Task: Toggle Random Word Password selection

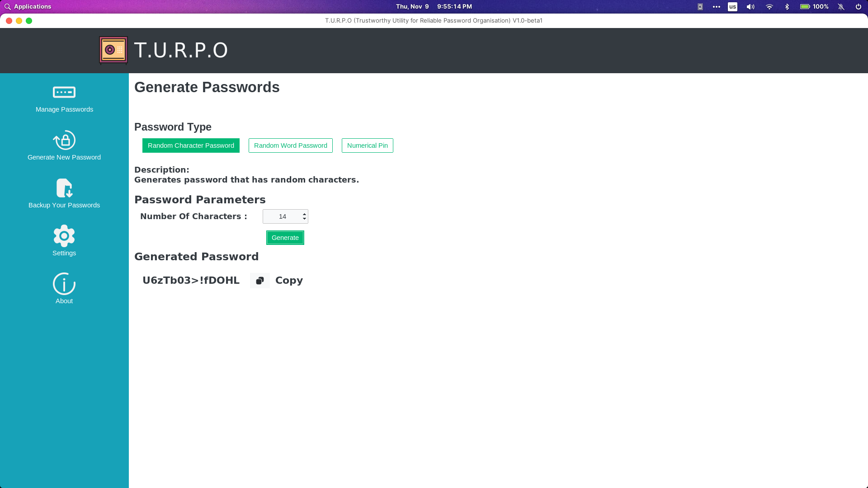Action: point(290,145)
